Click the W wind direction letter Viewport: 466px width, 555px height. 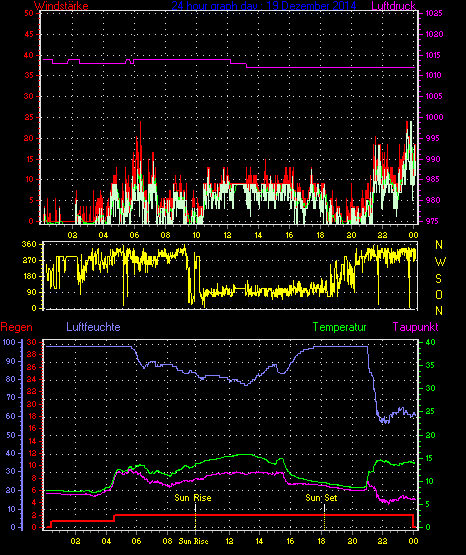(440, 262)
